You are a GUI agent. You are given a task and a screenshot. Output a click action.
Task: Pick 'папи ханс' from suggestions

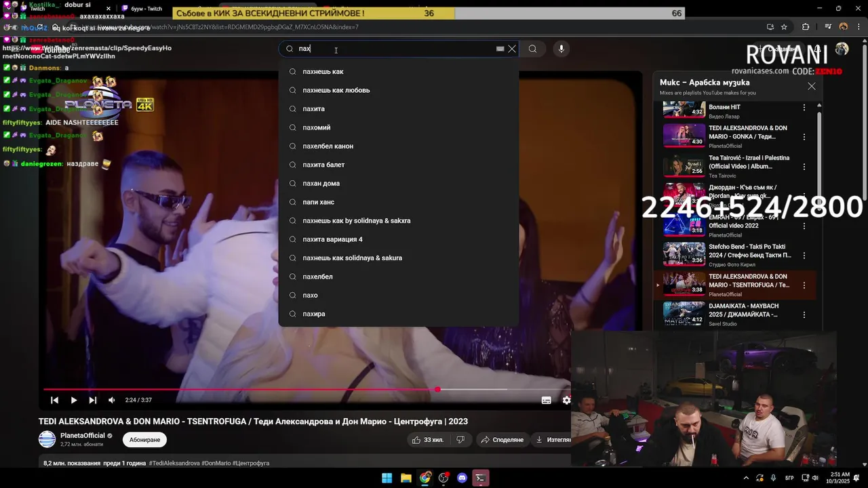[399, 202]
